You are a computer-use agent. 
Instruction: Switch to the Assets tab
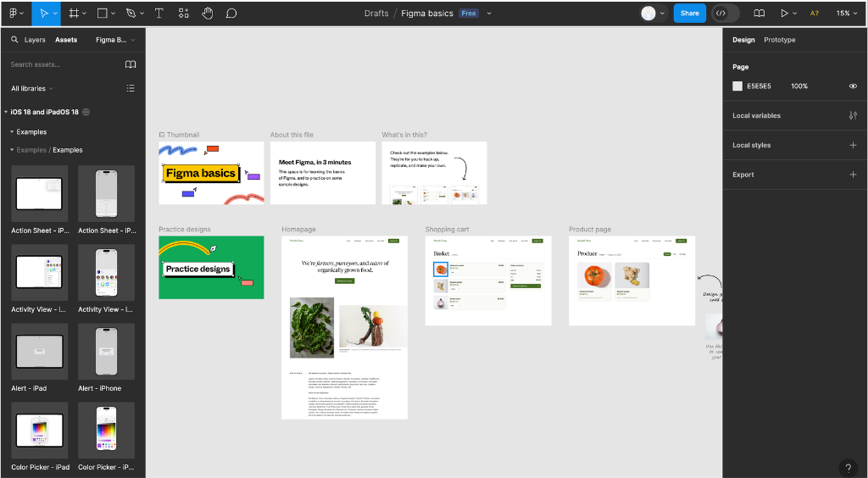66,40
